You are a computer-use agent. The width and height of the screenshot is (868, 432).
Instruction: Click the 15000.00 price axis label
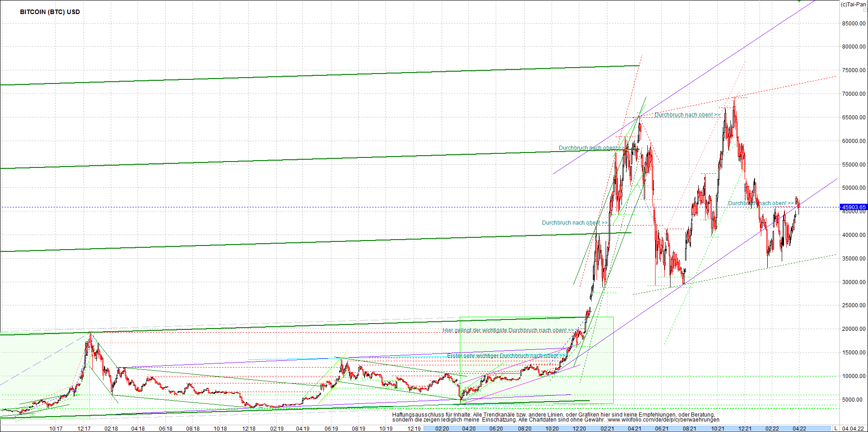point(854,353)
